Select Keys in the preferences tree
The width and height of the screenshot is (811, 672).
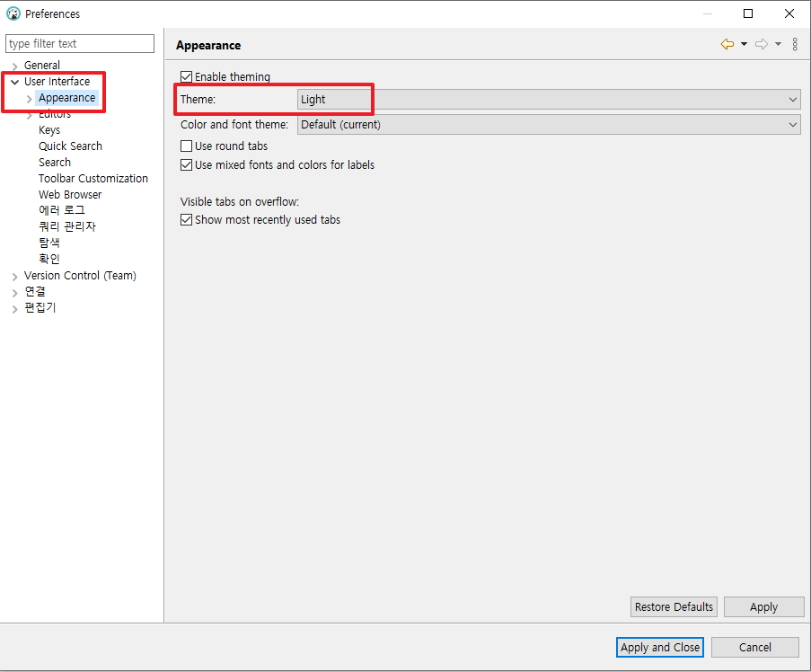coord(49,130)
